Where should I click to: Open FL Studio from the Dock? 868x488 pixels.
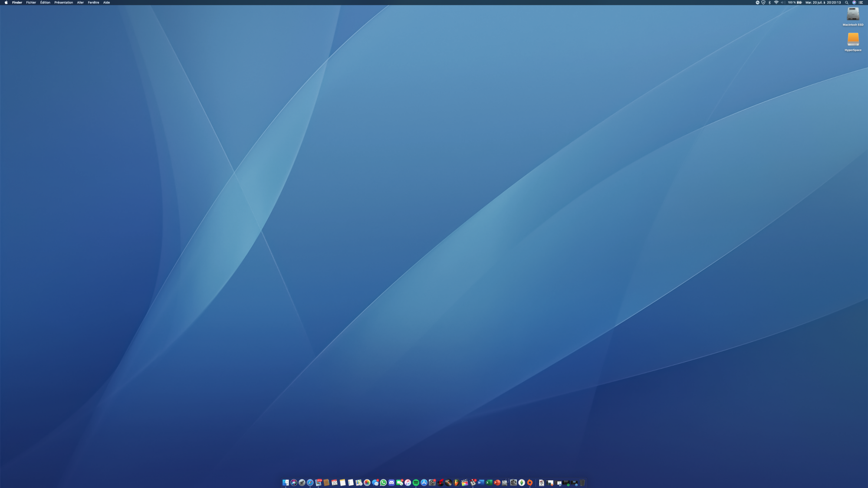point(457,482)
